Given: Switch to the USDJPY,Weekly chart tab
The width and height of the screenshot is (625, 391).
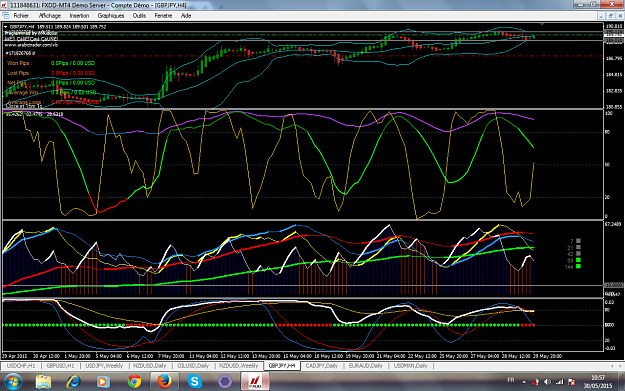Looking at the screenshot, I should (x=104, y=365).
